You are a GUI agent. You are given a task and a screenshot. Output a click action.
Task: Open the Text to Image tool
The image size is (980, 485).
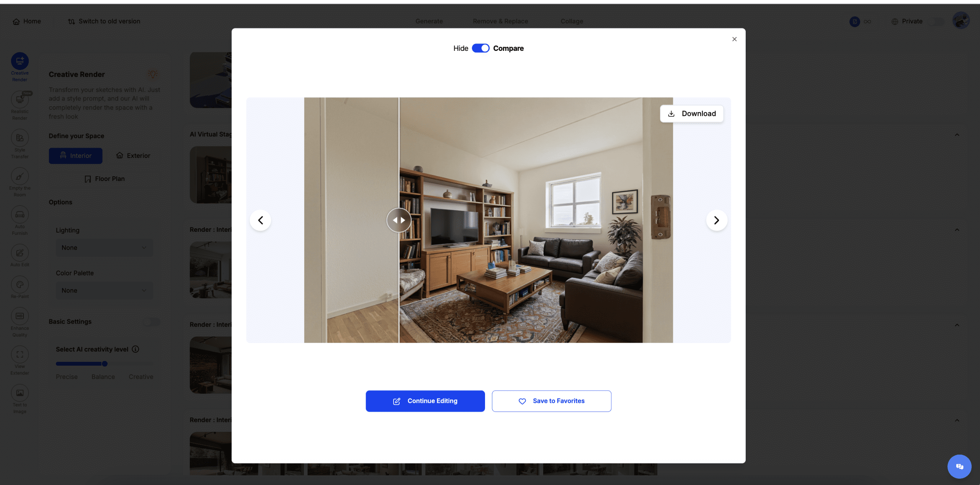point(20,393)
